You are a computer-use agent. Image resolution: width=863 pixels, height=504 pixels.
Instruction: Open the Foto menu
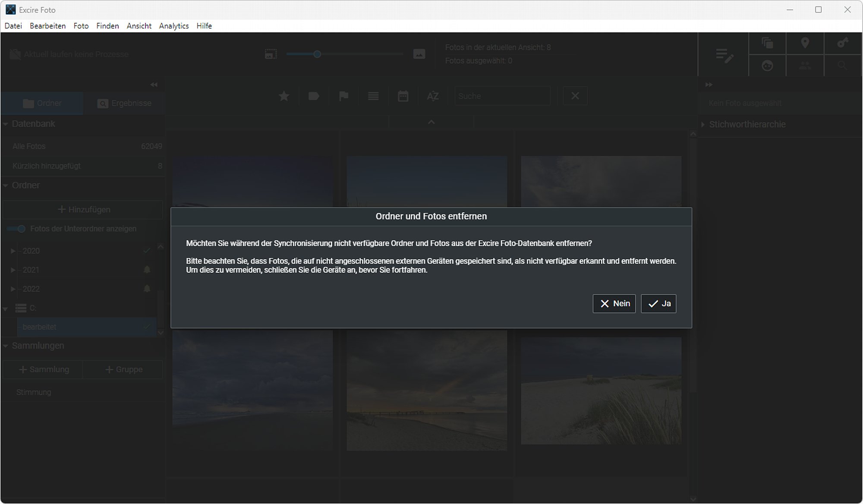pyautogui.click(x=81, y=26)
